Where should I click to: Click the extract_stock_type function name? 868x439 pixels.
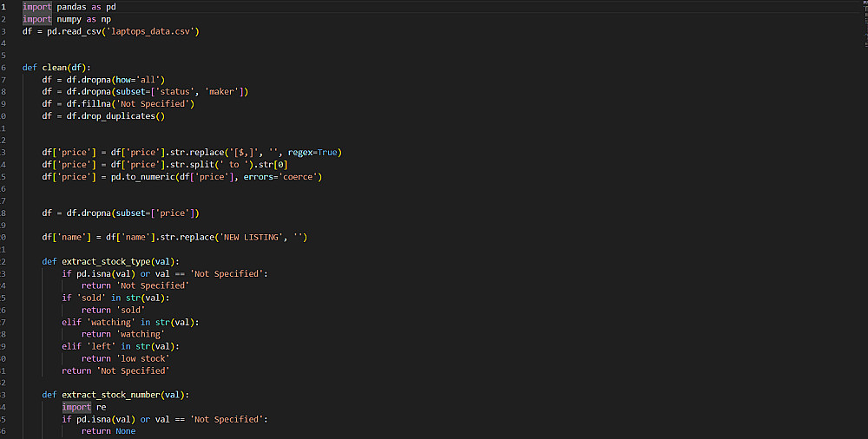106,262
